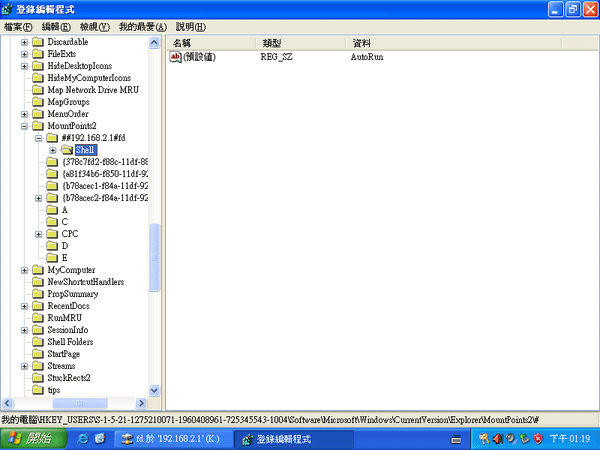Click the PropSummary folder icon
The height and width of the screenshot is (450, 600).
point(38,294)
